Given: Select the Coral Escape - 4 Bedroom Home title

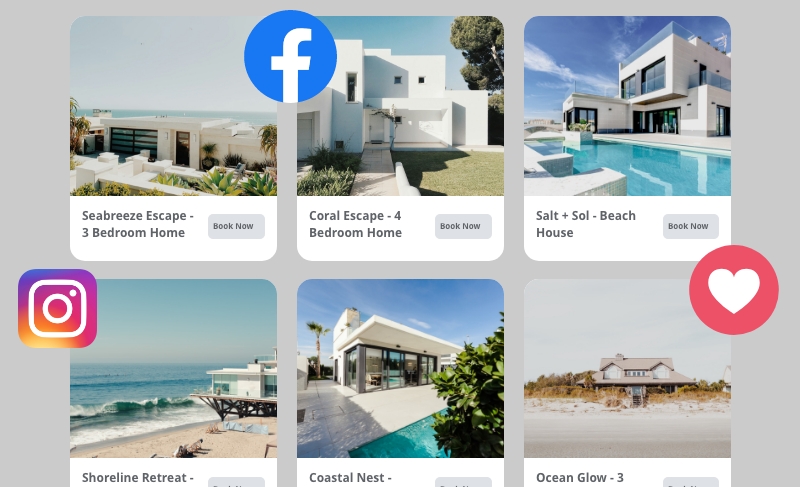Looking at the screenshot, I should 356,224.
